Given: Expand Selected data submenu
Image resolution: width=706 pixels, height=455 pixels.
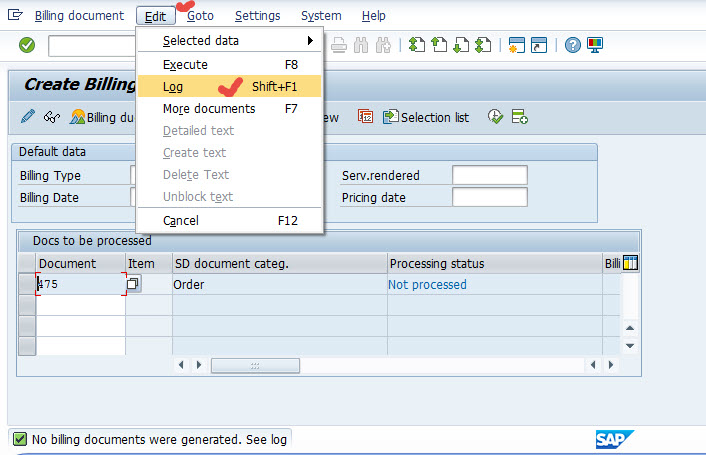Looking at the screenshot, I should 230,41.
